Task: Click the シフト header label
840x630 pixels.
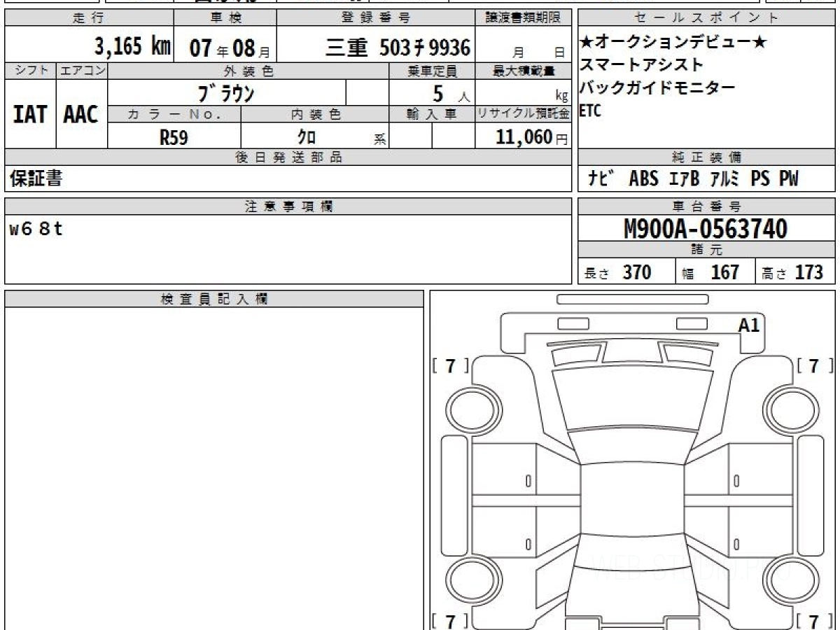Action: [x=30, y=71]
